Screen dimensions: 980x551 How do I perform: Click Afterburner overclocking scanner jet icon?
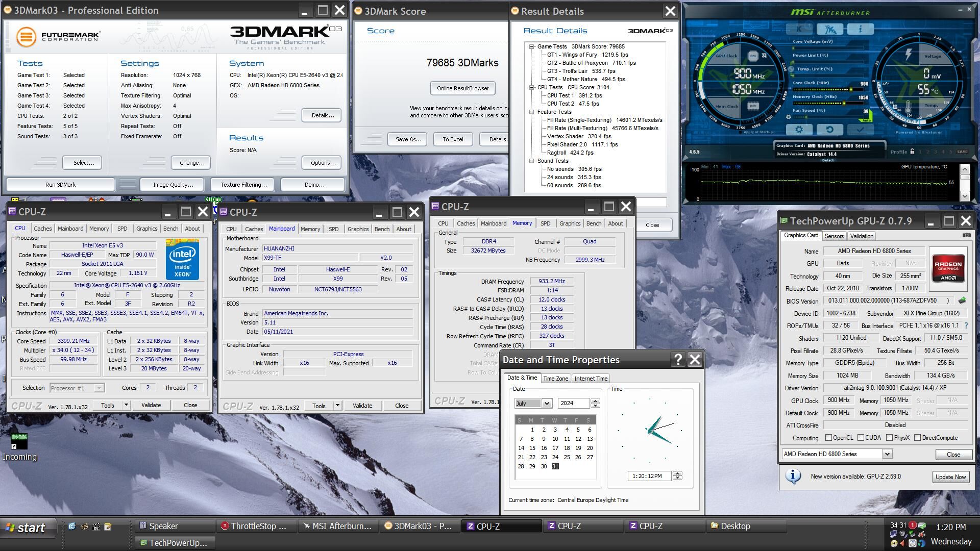(x=830, y=29)
